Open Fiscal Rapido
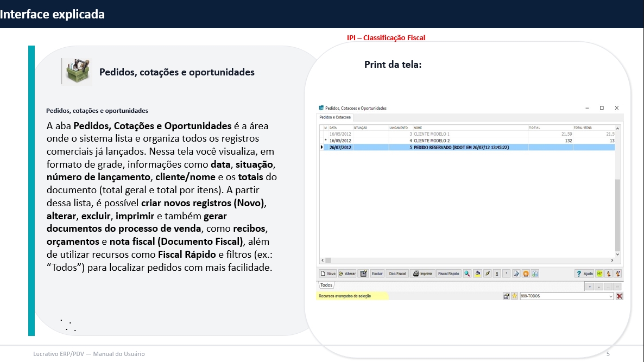Screen dimensions: 644x362 pos(449,274)
